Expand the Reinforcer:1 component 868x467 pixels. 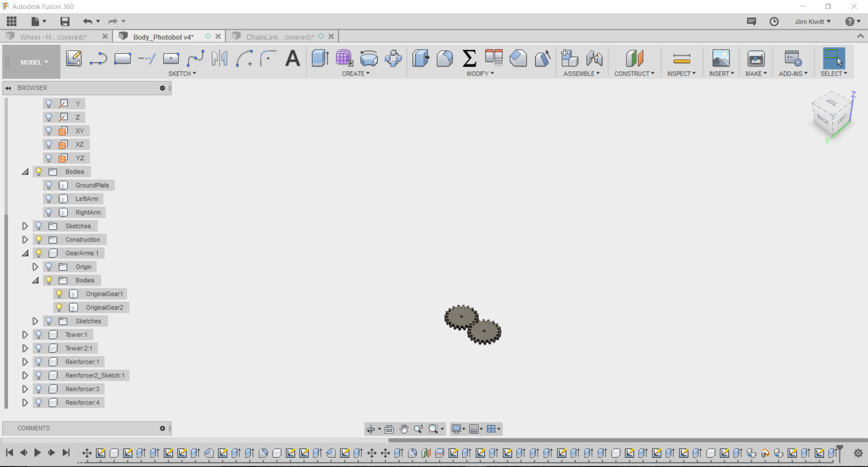click(25, 362)
